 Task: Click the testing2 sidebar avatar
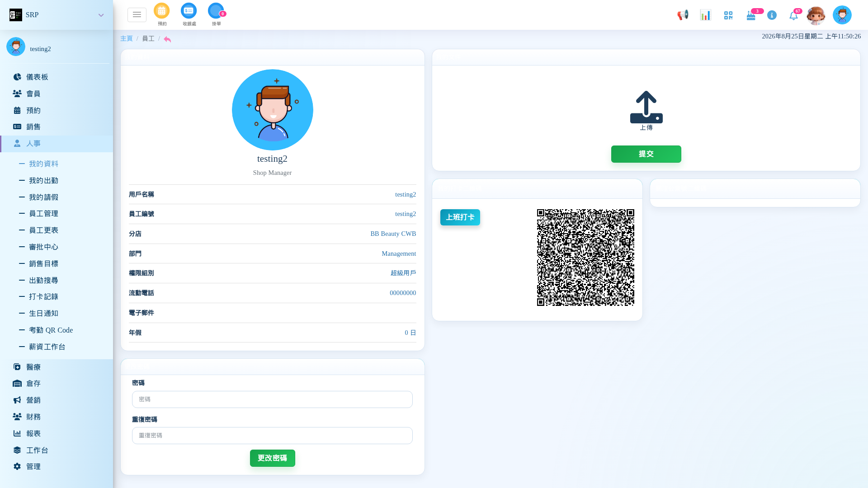coord(16,47)
